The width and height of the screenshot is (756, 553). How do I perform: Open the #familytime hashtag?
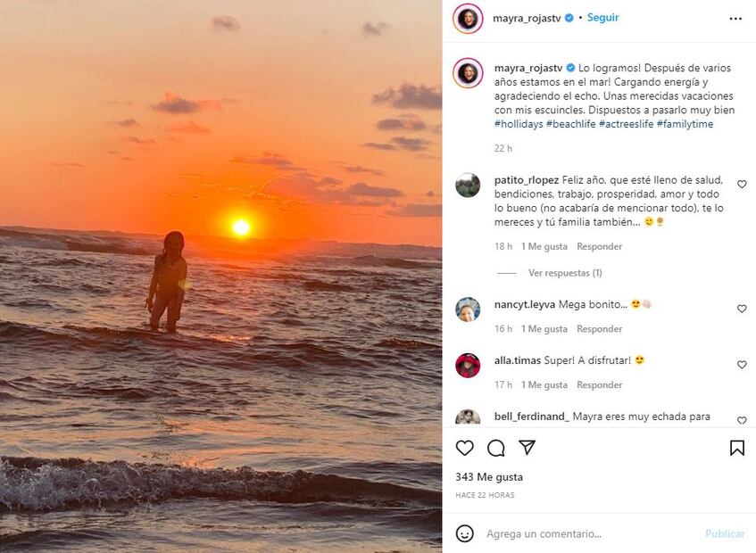click(x=685, y=124)
